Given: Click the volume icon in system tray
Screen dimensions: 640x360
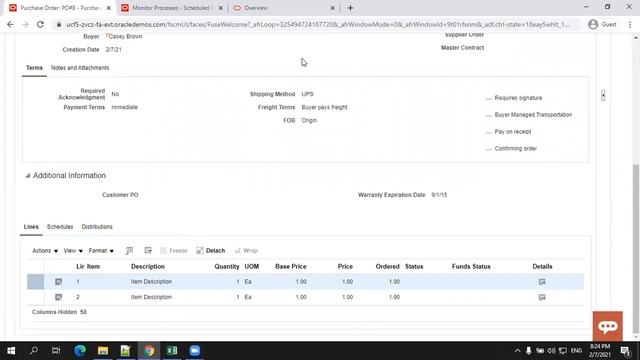Looking at the screenshot, I should [551, 351].
